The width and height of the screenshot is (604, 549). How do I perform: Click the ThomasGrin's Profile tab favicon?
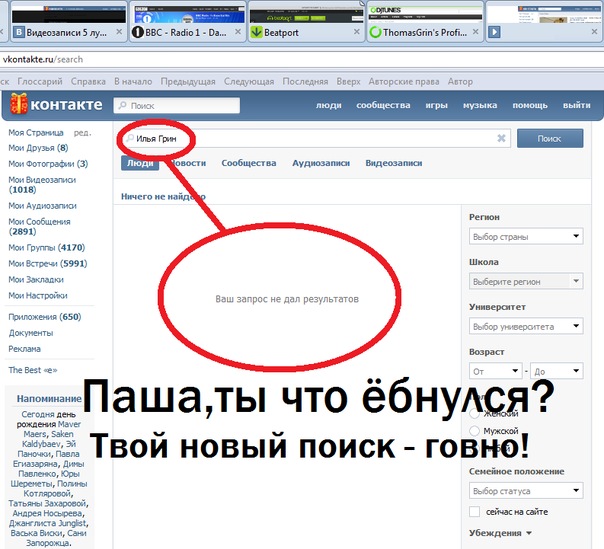tap(375, 32)
